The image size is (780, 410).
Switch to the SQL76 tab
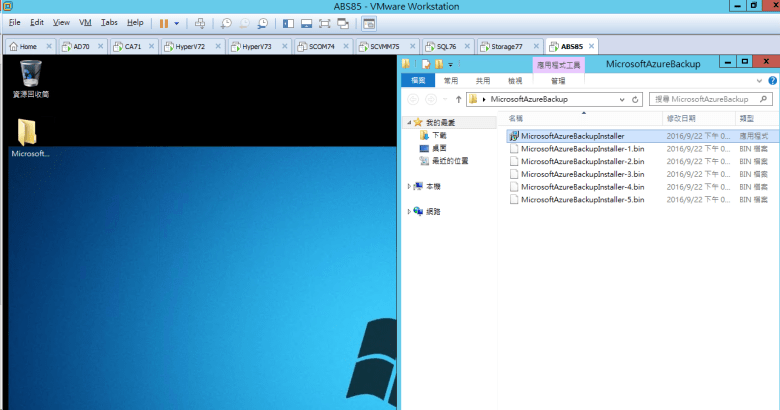440,46
